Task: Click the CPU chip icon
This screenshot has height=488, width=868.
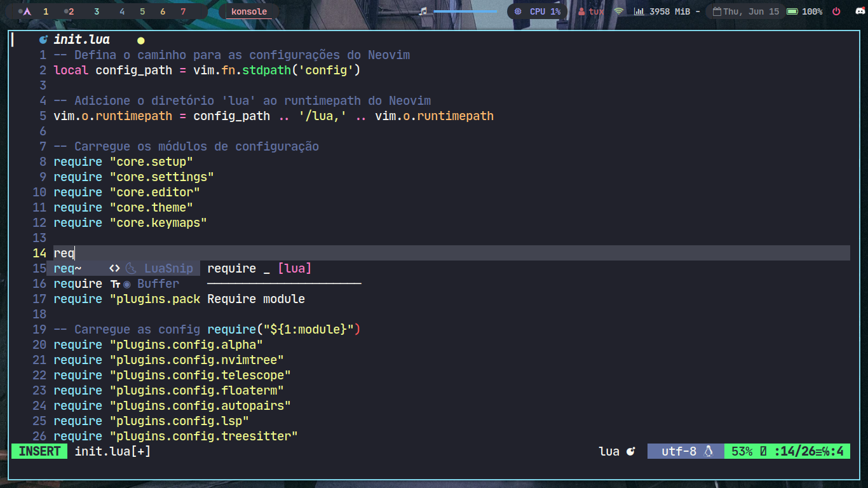Action: click(518, 11)
